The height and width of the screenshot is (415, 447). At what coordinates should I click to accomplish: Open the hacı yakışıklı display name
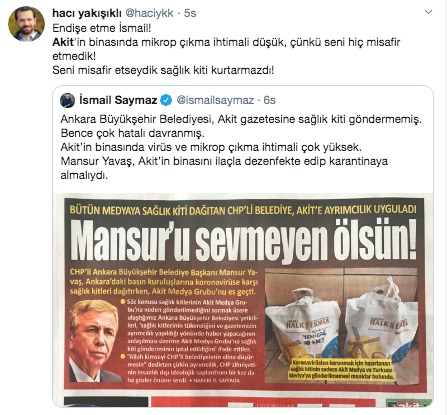coord(87,13)
